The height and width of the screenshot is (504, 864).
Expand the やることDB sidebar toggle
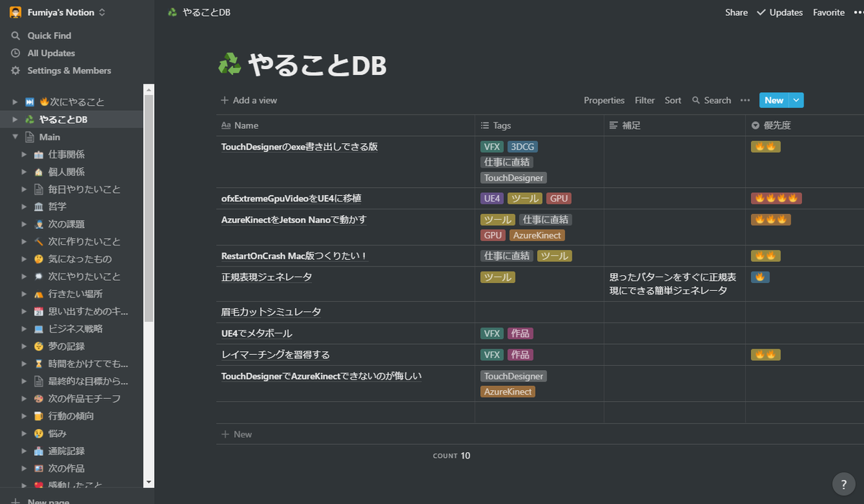point(15,120)
